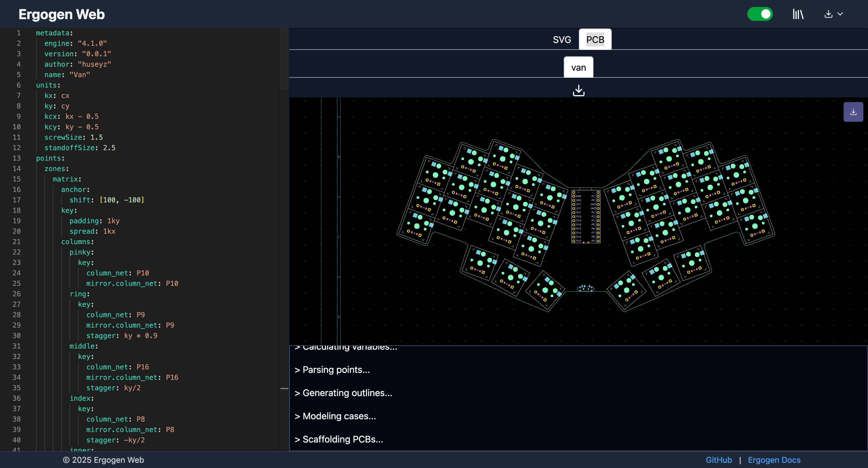Select the PCB tab

595,40
